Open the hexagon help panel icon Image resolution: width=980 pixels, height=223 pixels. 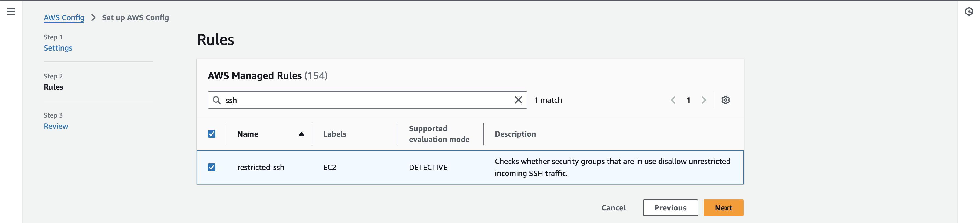click(x=969, y=12)
